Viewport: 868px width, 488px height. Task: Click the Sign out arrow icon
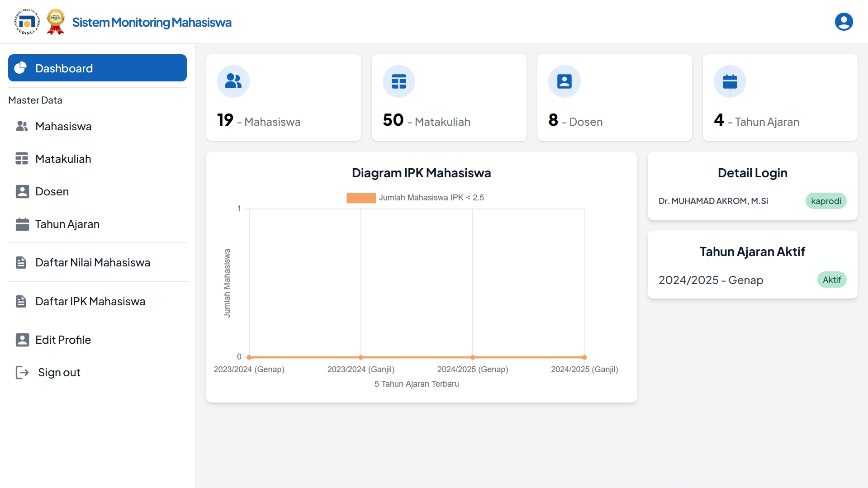(x=22, y=372)
